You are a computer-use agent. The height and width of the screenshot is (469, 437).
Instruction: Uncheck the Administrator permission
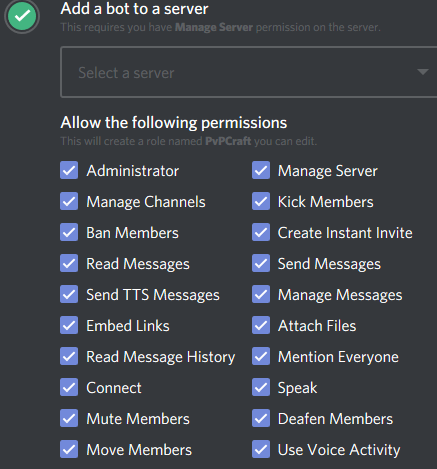[69, 170]
